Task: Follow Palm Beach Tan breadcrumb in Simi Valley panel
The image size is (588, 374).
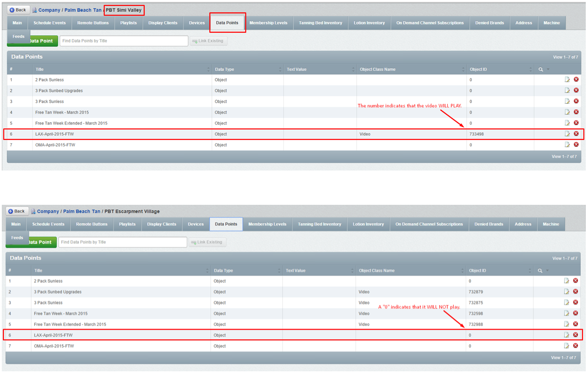Action: (x=82, y=10)
